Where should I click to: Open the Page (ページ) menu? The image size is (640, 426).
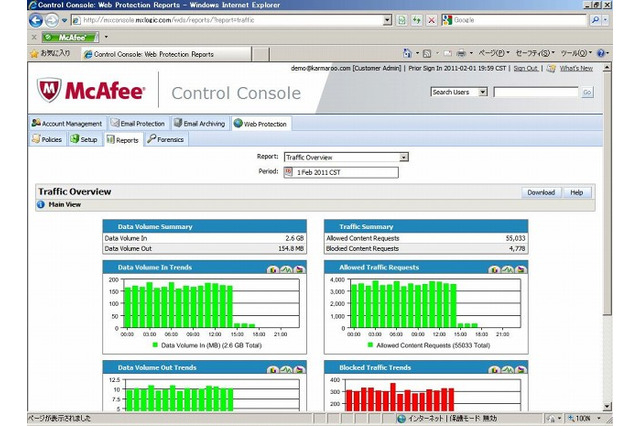494,53
